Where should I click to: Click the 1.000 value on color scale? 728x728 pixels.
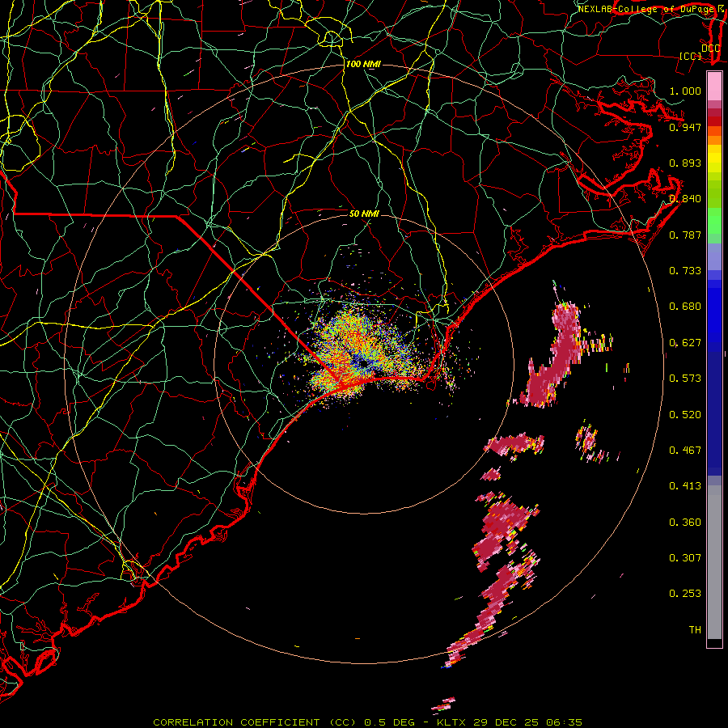pyautogui.click(x=685, y=91)
